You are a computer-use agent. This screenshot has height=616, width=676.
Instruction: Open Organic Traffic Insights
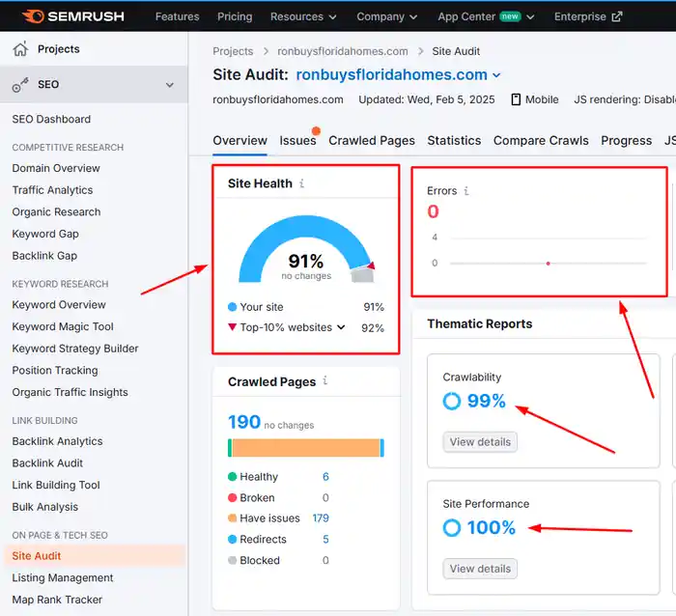pos(70,392)
